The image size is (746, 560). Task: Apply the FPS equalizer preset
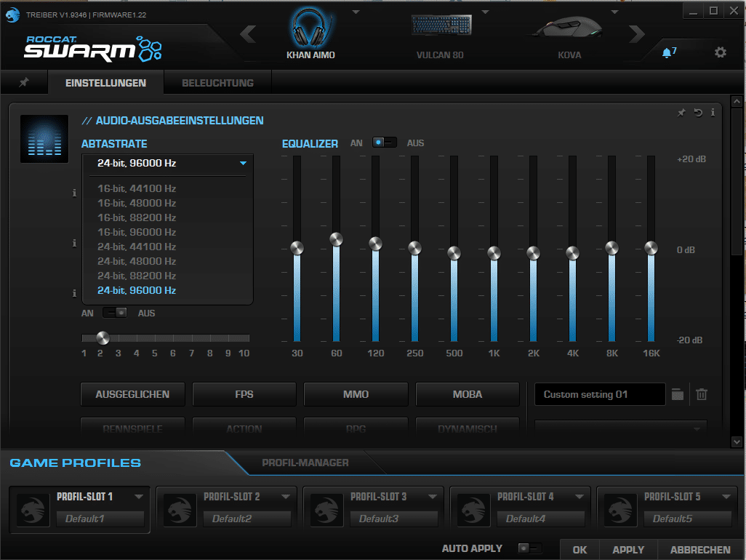(x=244, y=394)
